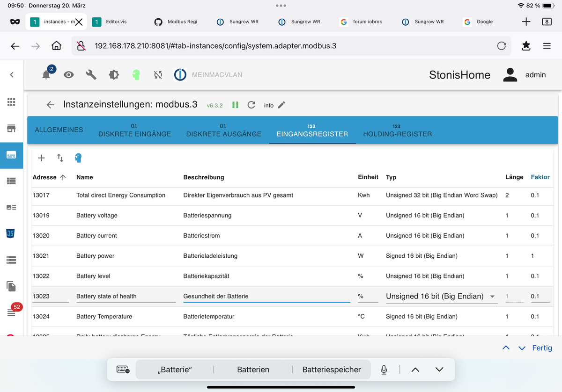Click the Faktor column header

540,177
